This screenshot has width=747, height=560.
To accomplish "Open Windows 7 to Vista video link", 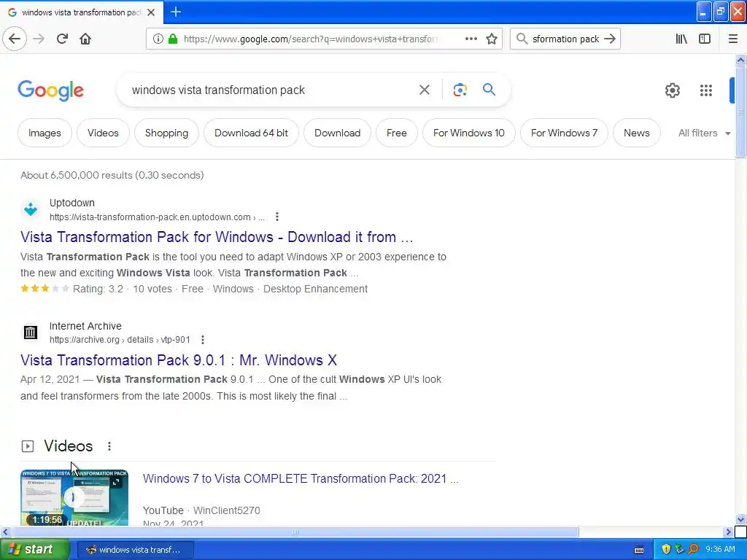I will 301,478.
